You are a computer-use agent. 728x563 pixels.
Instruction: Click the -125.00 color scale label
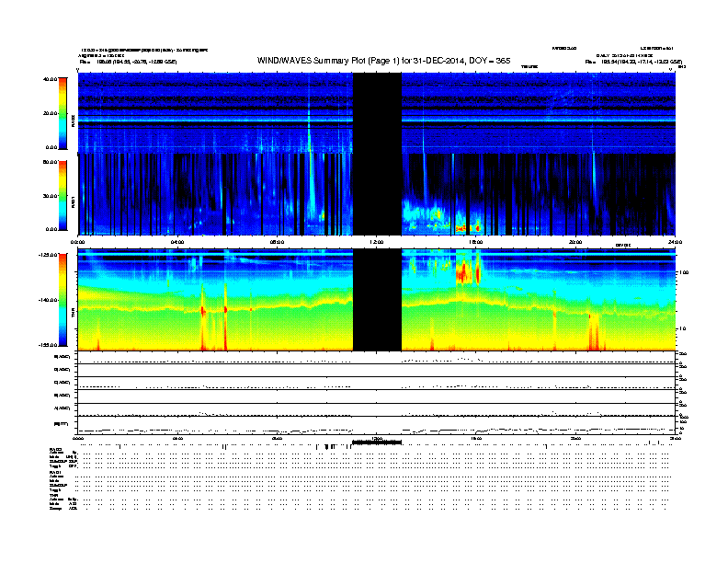48,255
